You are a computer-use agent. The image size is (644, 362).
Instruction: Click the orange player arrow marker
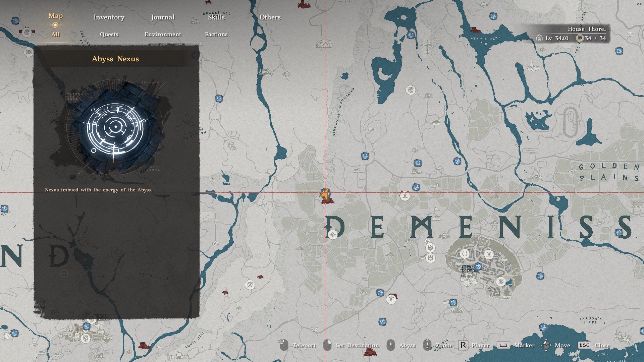[x=323, y=195]
